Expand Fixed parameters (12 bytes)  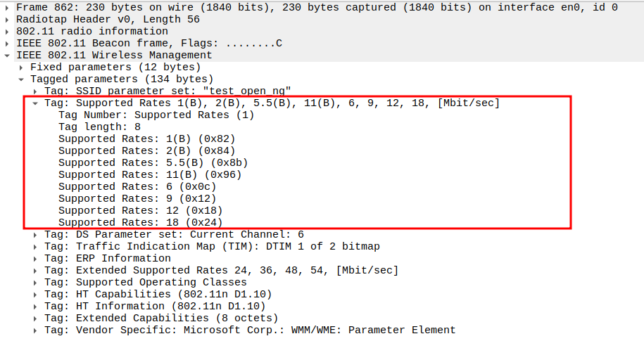point(22,67)
